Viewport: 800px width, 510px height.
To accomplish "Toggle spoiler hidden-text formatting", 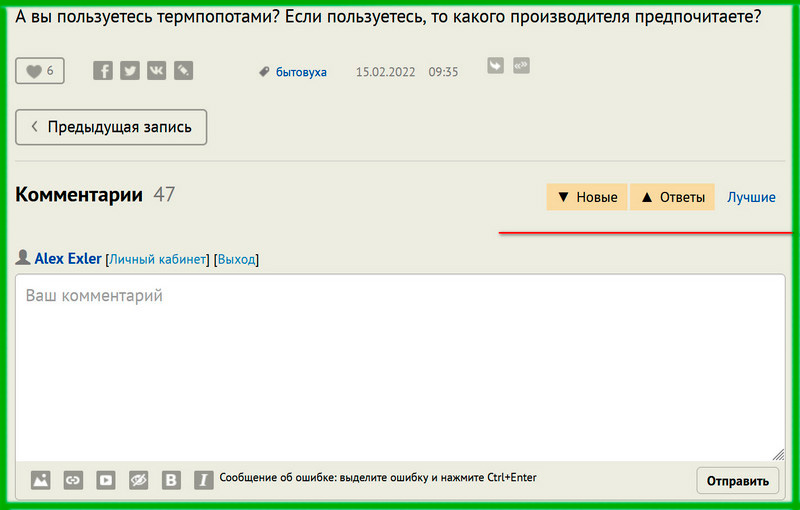I will (x=139, y=480).
